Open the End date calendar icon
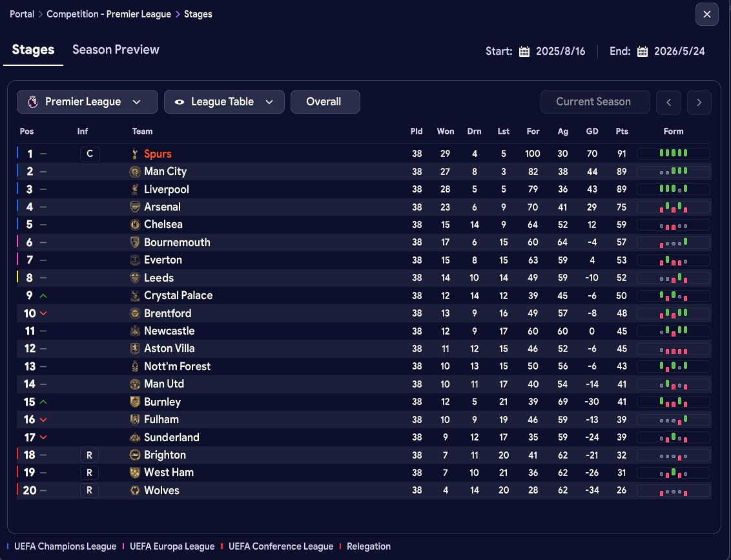The height and width of the screenshot is (560, 731). 643,52
